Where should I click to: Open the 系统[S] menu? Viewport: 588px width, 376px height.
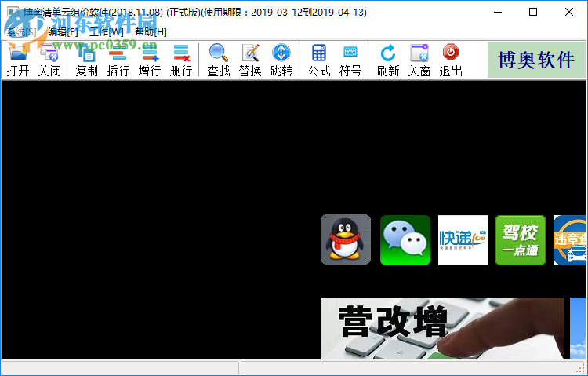pyautogui.click(x=22, y=32)
